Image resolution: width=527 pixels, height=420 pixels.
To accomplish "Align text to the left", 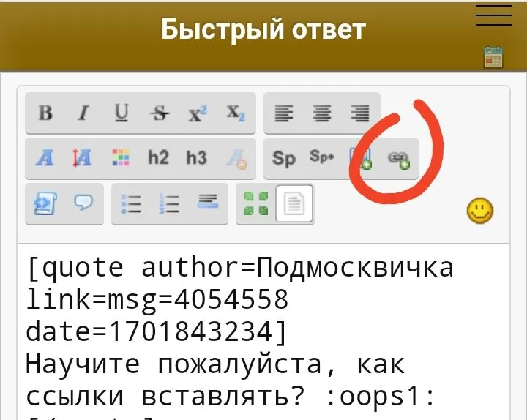I will coord(284,113).
